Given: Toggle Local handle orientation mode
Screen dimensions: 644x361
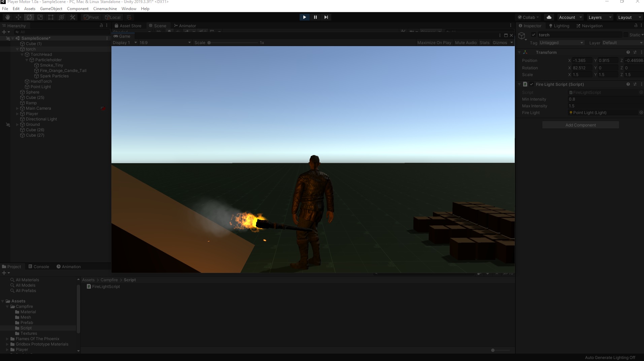Looking at the screenshot, I should [113, 17].
